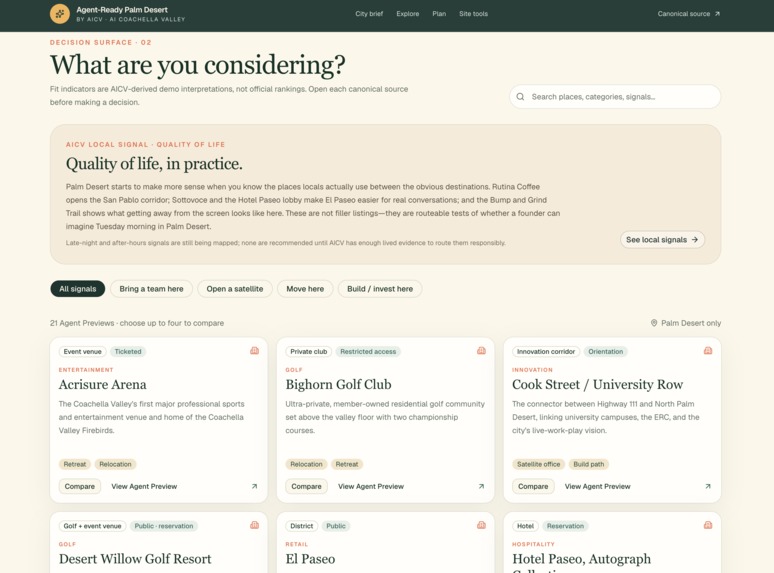The image size is (774, 573).
Task: Click the Bighorn Golf Club card corner icon
Action: (x=481, y=350)
